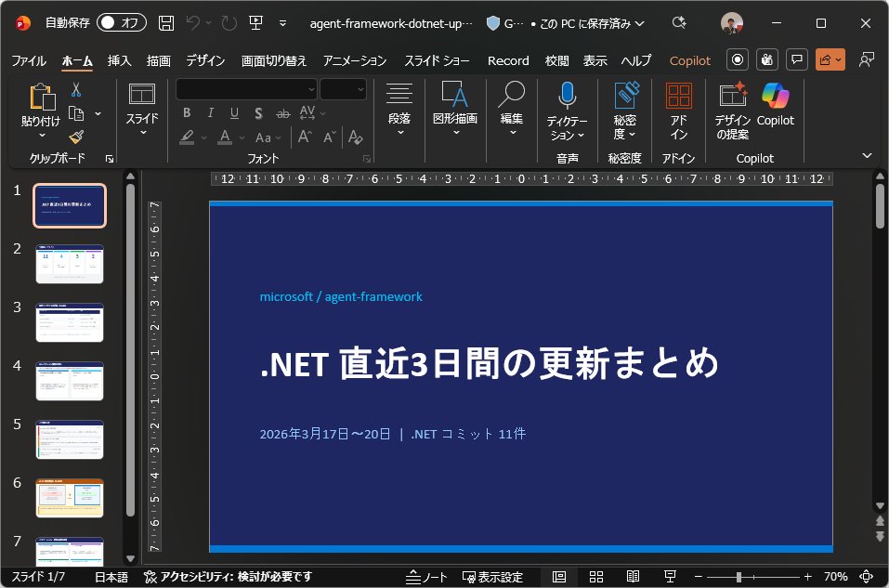Toggle bold formatting
889x588 pixels.
(x=186, y=112)
